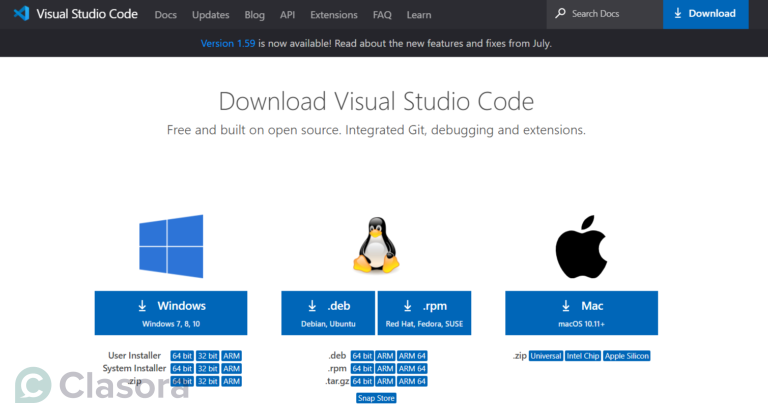
Task: Go to the Blog page
Action: click(255, 15)
